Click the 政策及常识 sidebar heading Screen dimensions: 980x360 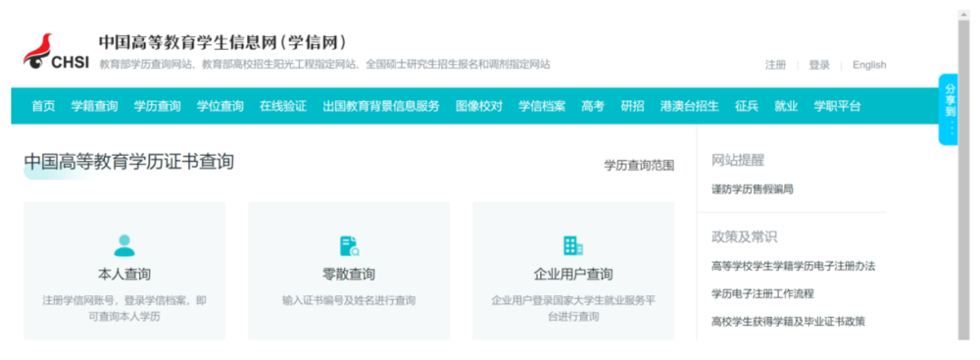click(745, 237)
